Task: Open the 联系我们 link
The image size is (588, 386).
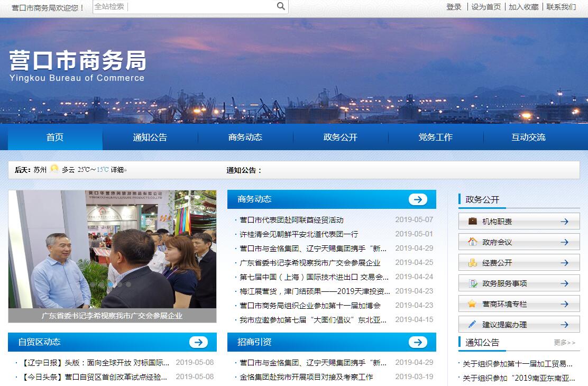Action: (561, 7)
